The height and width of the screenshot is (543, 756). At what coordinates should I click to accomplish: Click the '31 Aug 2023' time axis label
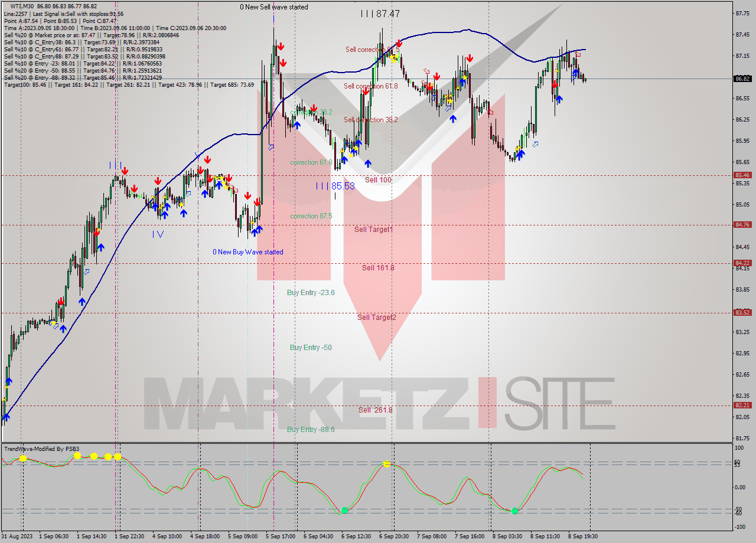pyautogui.click(x=17, y=537)
